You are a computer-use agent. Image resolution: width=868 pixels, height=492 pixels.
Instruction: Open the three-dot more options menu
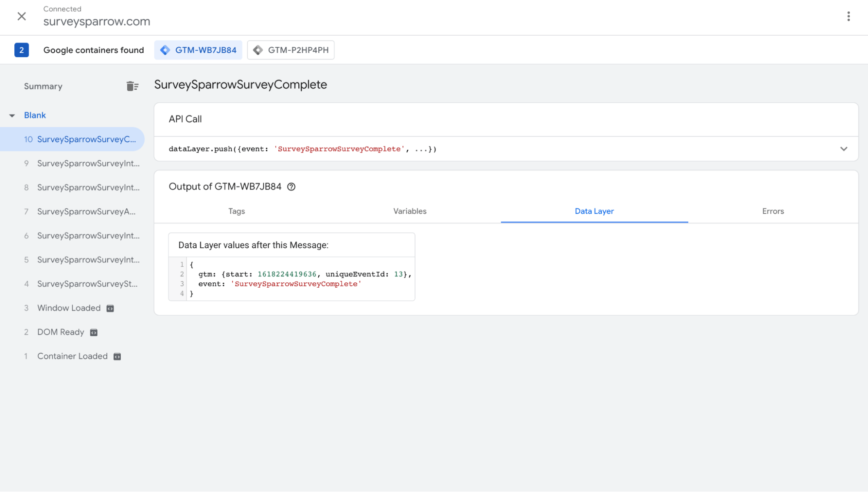(848, 16)
